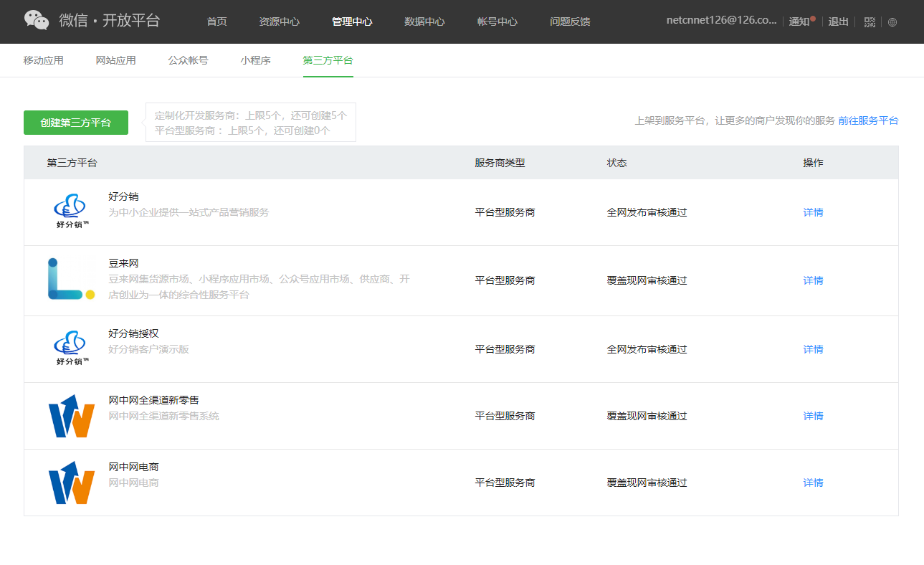Viewport: 924px width, 565px height.
Task: Click 服务商类型 column header
Action: tap(500, 163)
